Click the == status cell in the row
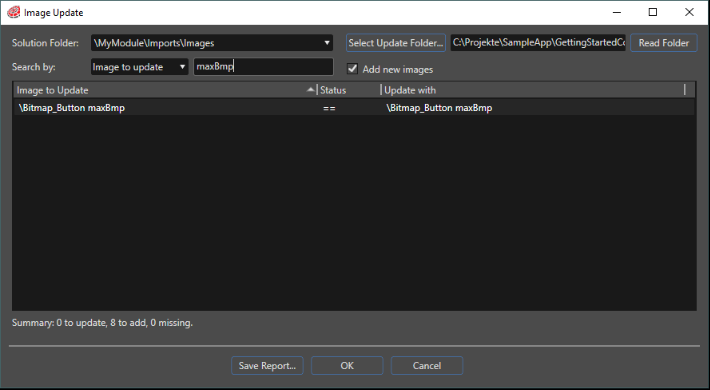Screen dimensions: 710x390 329,108
